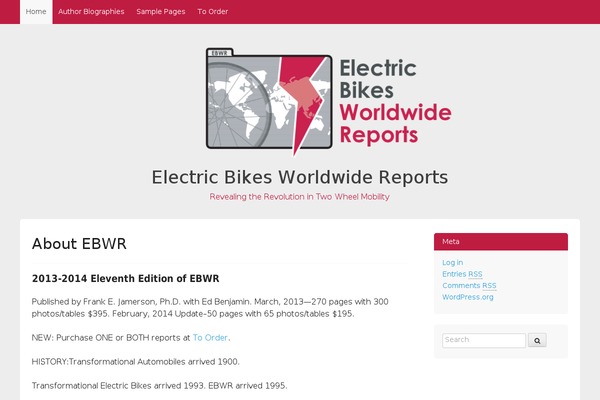Image resolution: width=600 pixels, height=400 pixels.
Task: Click the Electric Bikes Worldwide Reports site title
Action: (300, 177)
